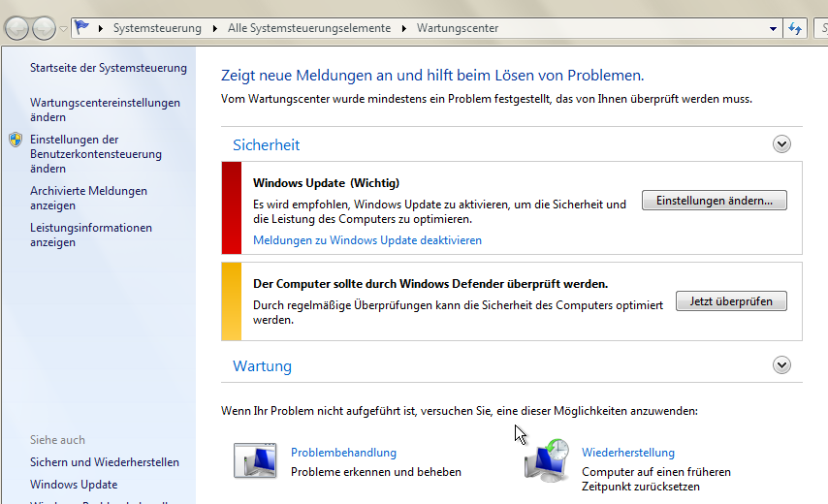Expand arrow before Systemsteuerung breadcrumb
This screenshot has width=828, height=504.
100,28
